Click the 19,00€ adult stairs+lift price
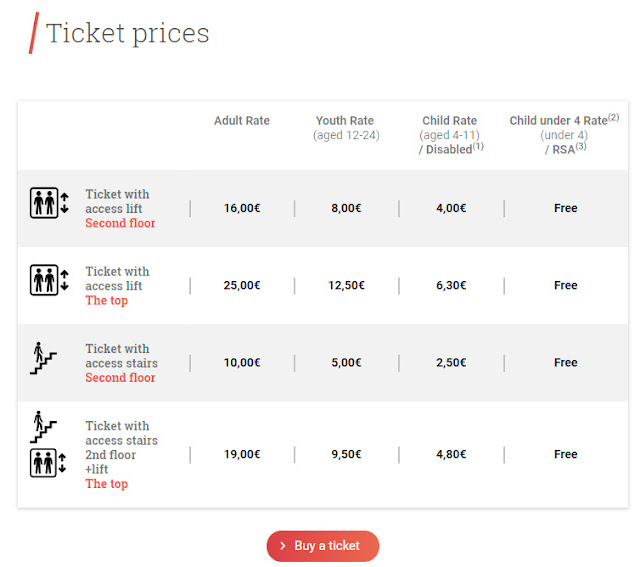Image resolution: width=640 pixels, height=567 pixels. [x=242, y=454]
